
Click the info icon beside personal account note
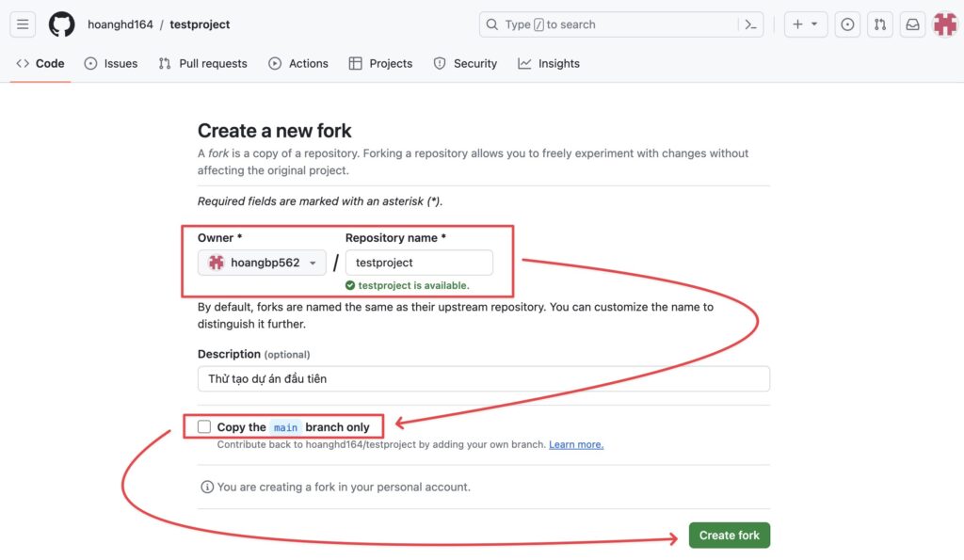click(x=207, y=487)
